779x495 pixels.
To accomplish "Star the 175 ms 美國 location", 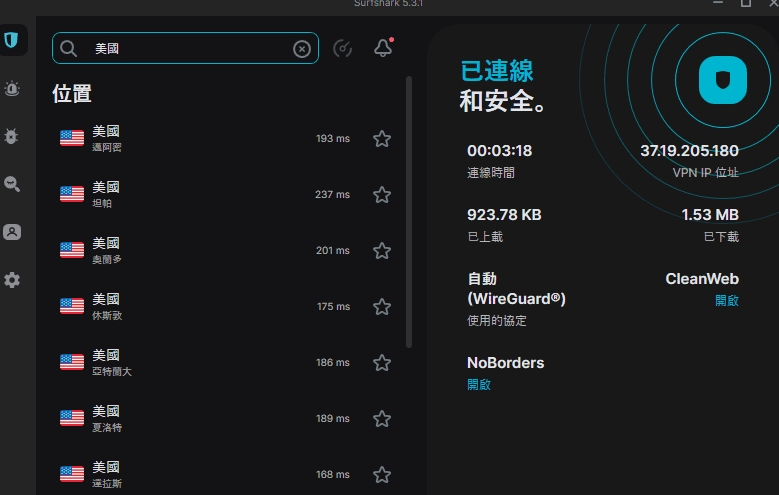I will 382,307.
